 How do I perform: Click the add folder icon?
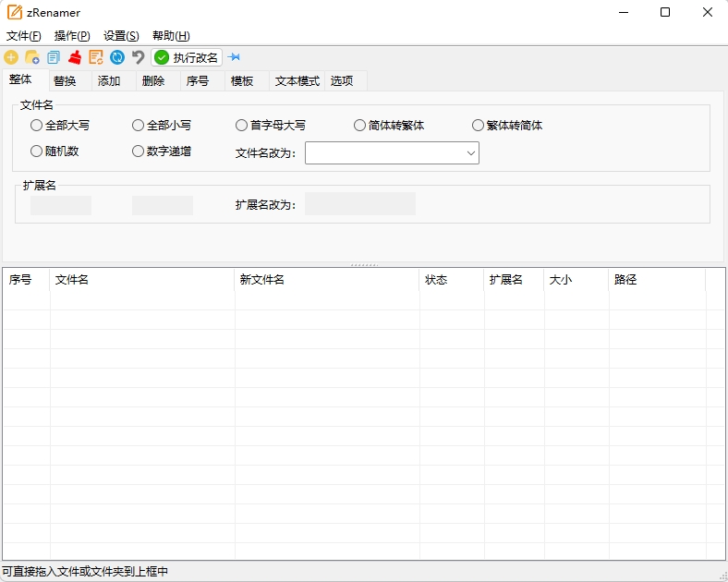point(32,57)
